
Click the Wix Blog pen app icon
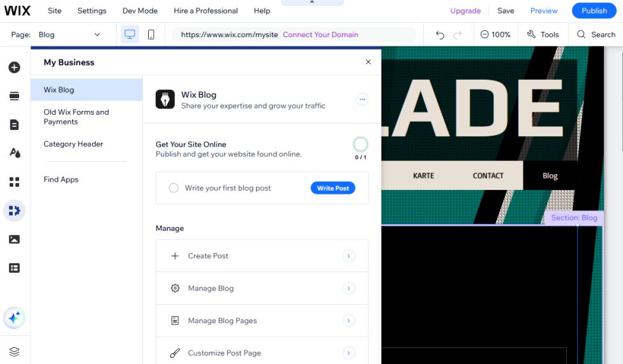[165, 99]
